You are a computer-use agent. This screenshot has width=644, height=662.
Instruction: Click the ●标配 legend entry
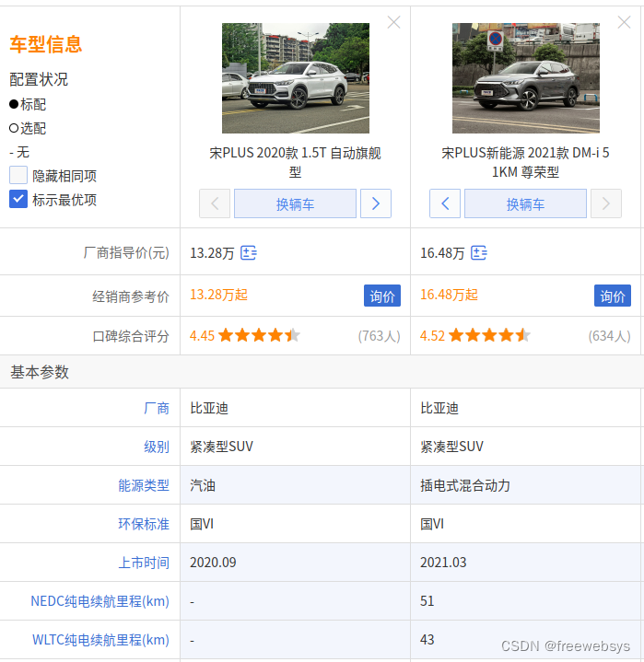coord(28,104)
